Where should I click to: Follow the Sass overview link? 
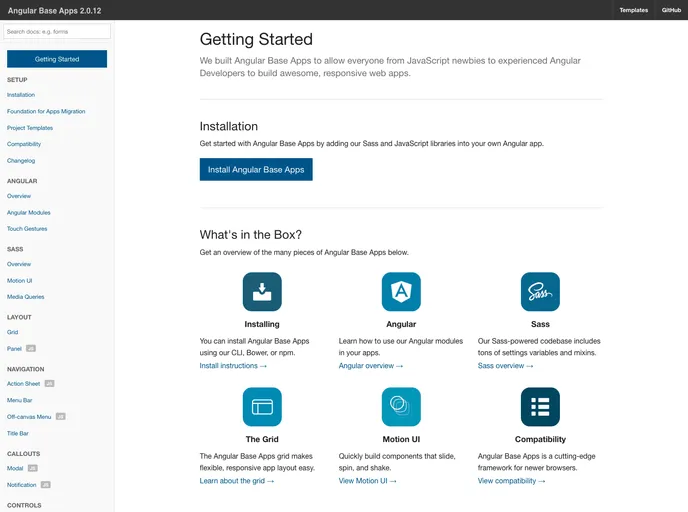click(x=505, y=366)
